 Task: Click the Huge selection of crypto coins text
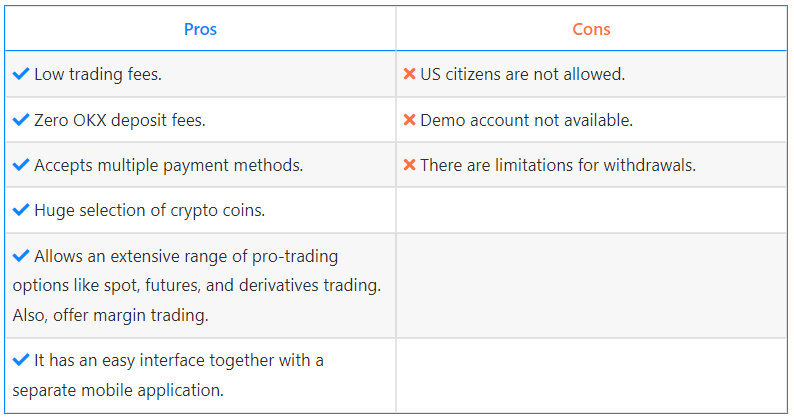tap(149, 210)
